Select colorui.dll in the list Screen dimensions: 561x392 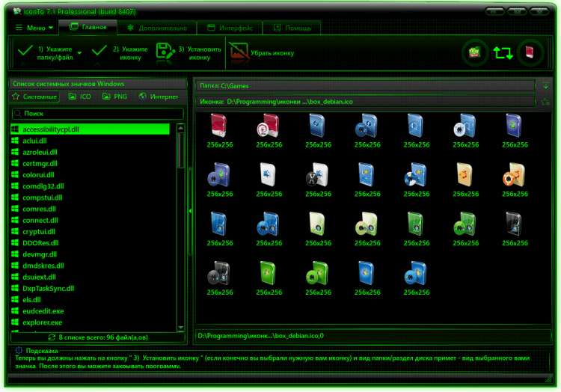(91, 175)
